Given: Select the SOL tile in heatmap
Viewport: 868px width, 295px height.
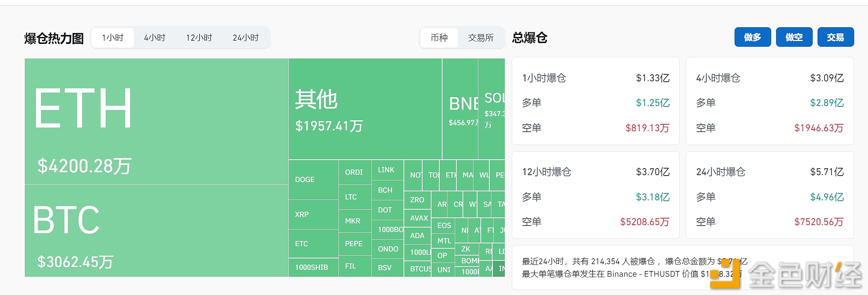Looking at the screenshot, I should (x=492, y=109).
